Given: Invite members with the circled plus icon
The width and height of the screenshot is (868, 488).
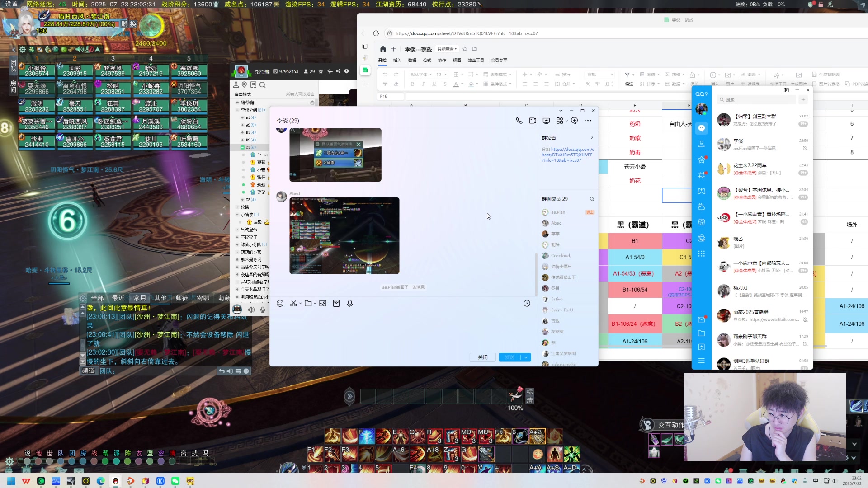Looking at the screenshot, I should [574, 121].
